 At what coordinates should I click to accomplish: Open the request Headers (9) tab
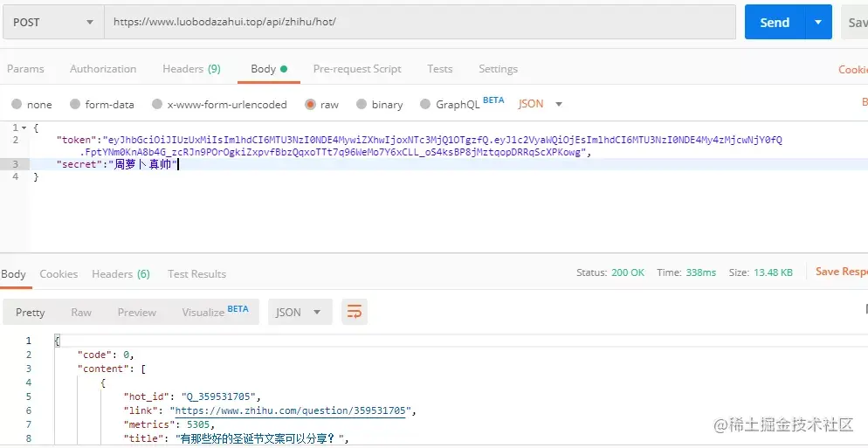click(x=191, y=69)
